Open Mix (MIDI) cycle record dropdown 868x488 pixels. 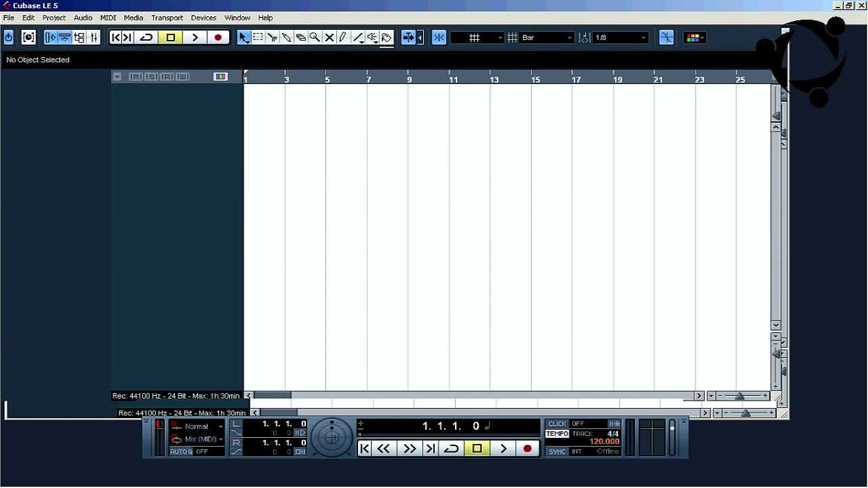(197, 439)
